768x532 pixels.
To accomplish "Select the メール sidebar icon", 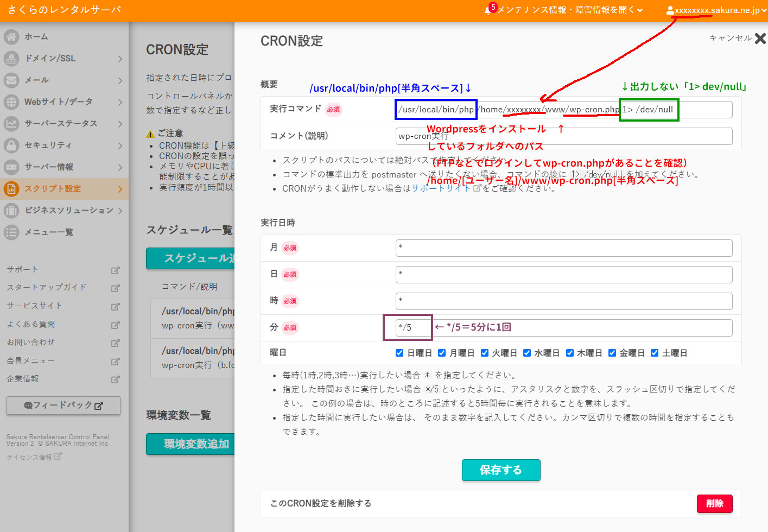I will coord(12,80).
